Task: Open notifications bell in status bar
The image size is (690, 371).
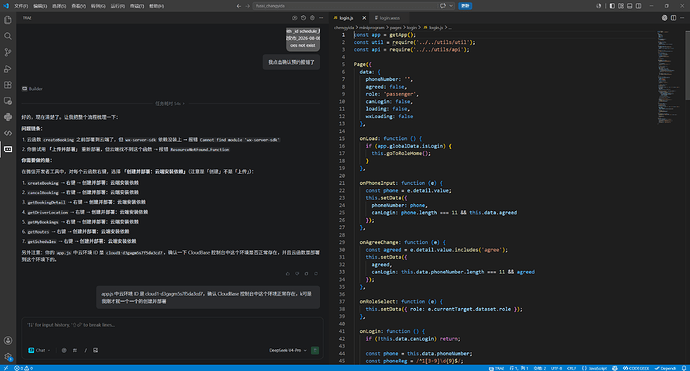Action: coord(684,368)
